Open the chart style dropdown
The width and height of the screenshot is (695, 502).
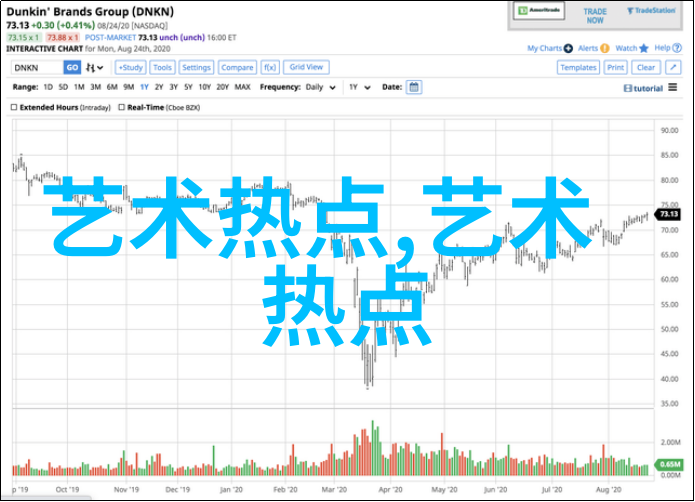[x=94, y=68]
